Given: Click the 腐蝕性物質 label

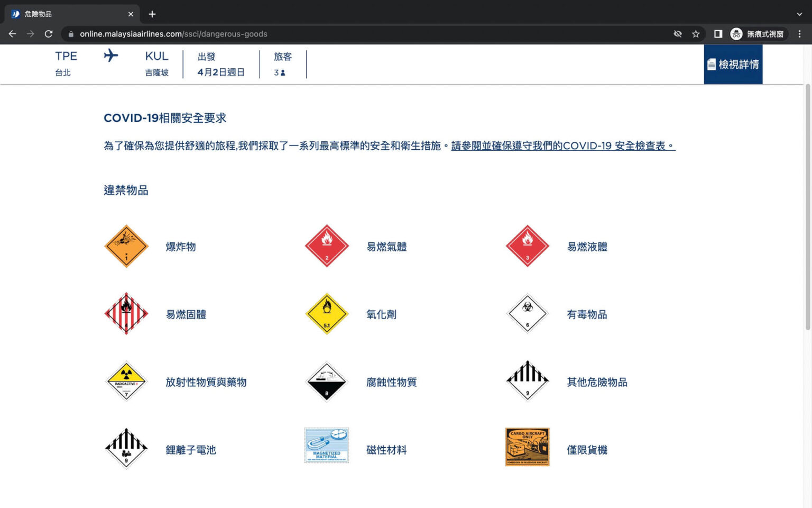Looking at the screenshot, I should 391,382.
